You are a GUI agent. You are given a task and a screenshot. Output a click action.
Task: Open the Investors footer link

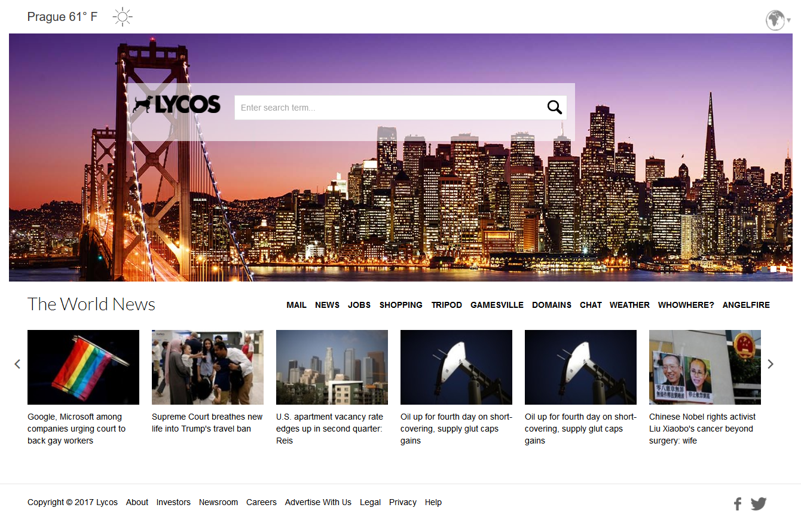[173, 502]
